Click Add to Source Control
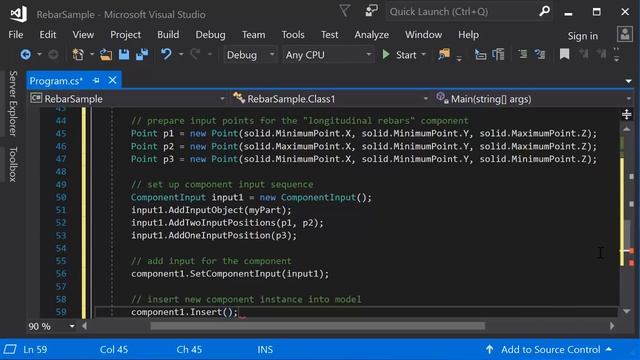The height and width of the screenshot is (360, 640). tap(551, 349)
